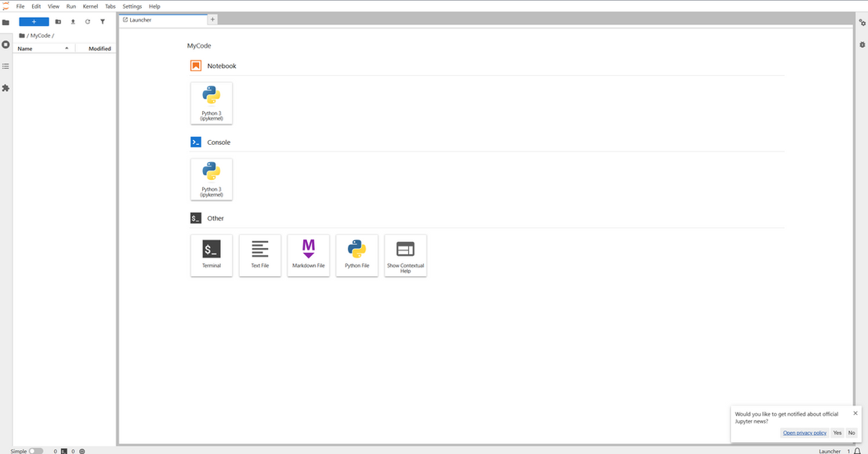Open the Help menu
The image size is (868, 454).
pyautogui.click(x=154, y=6)
